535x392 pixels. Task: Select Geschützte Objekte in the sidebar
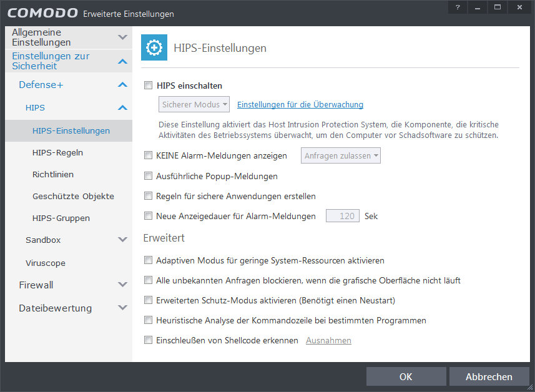[73, 197]
